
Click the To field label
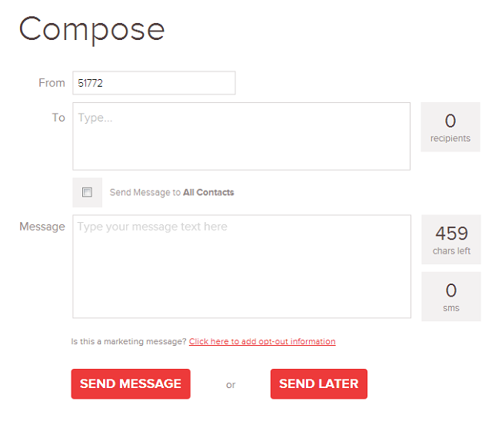pos(58,118)
